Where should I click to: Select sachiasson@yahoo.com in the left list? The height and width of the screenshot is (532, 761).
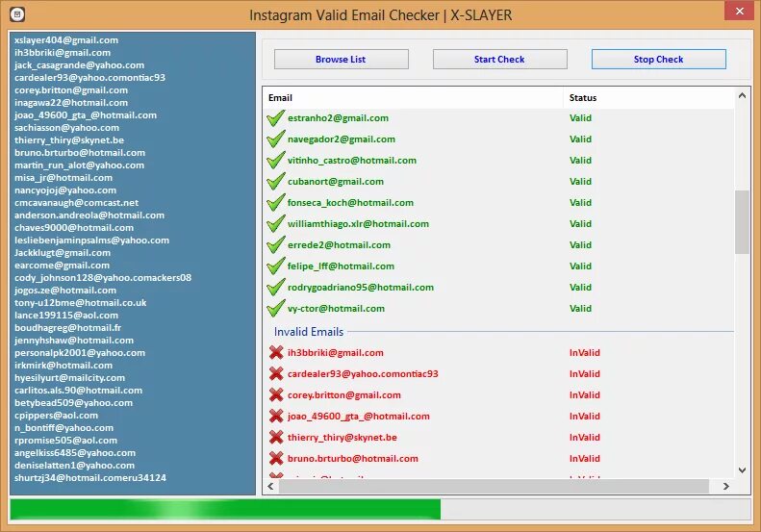(x=67, y=128)
